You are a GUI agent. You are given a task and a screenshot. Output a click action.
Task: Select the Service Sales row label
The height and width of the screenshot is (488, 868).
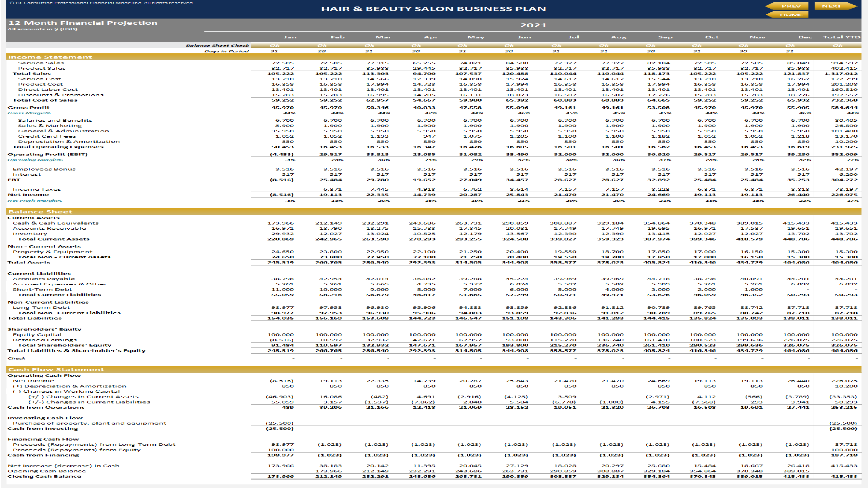click(x=41, y=63)
